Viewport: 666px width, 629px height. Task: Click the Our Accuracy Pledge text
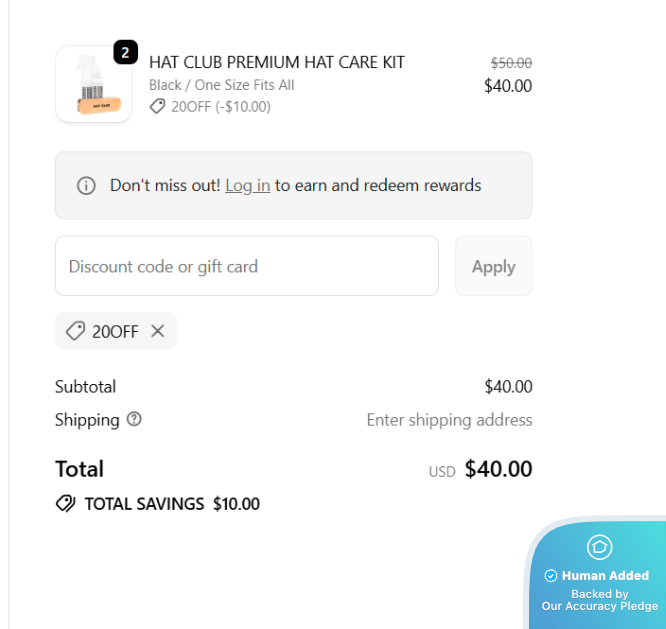[x=600, y=606]
